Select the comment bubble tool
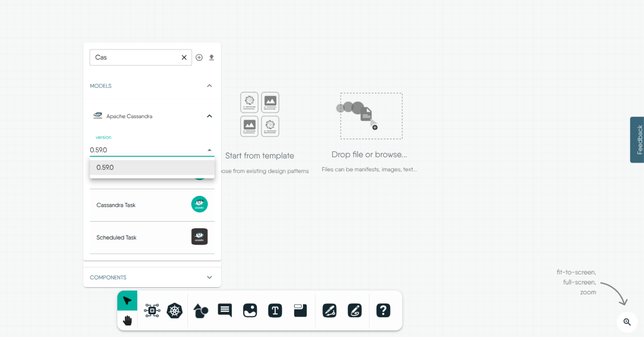 point(225,310)
